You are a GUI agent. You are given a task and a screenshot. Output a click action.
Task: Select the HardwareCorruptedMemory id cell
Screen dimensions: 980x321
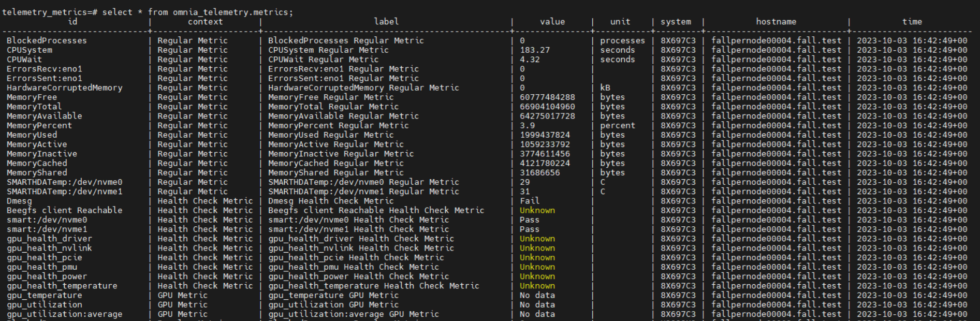point(64,87)
